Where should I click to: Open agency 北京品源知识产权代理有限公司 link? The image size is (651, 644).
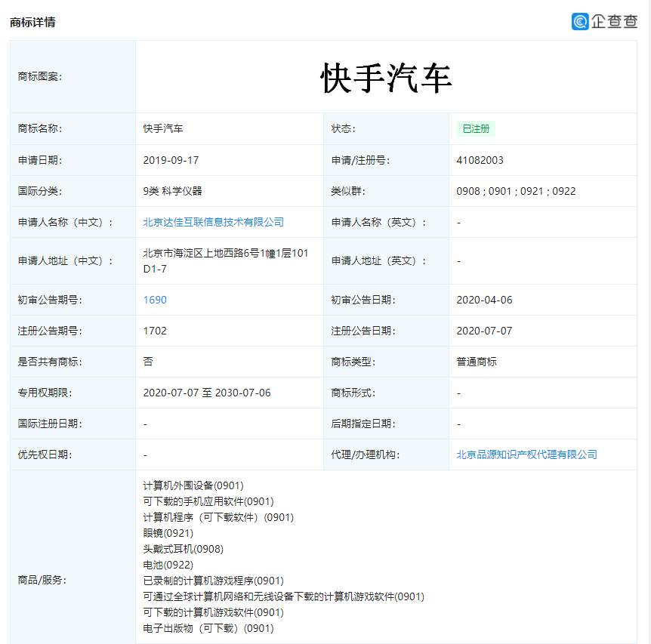coord(526,454)
